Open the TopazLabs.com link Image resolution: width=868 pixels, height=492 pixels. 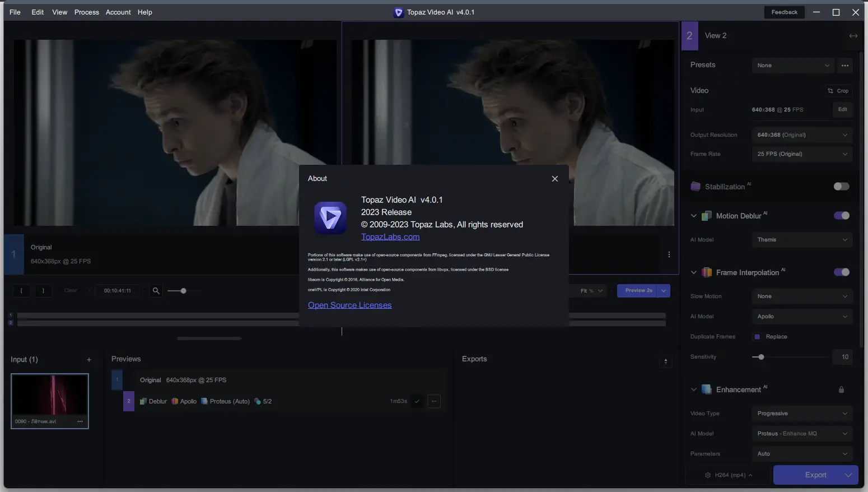tap(390, 237)
